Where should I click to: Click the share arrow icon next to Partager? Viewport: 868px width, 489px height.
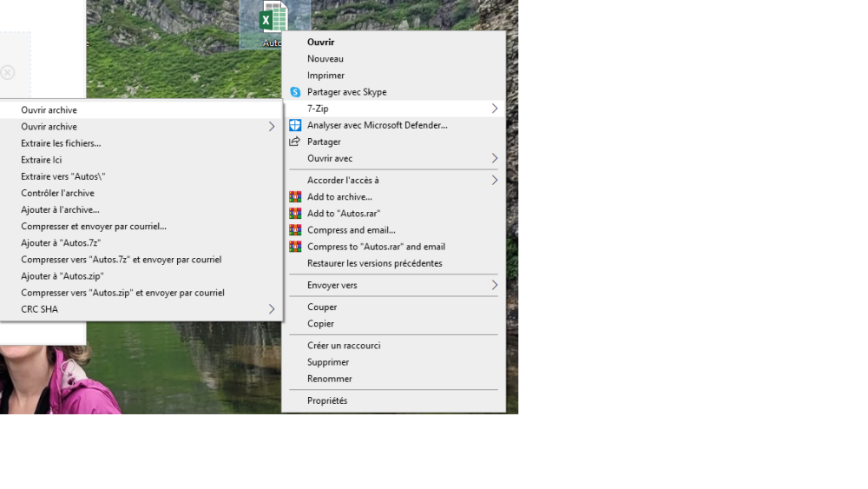(x=295, y=142)
